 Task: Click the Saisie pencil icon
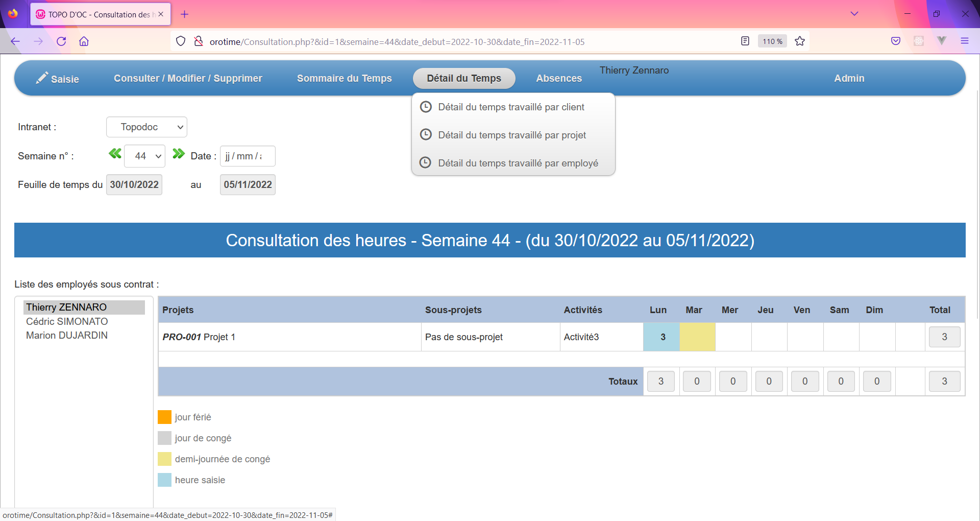[42, 78]
